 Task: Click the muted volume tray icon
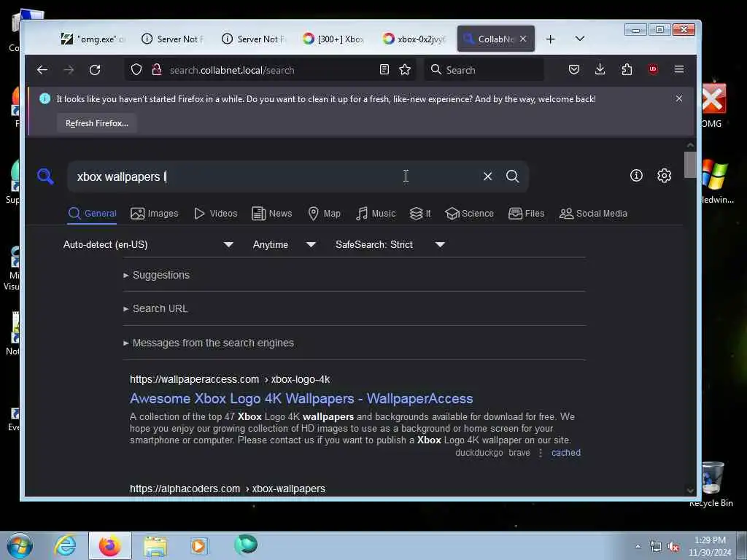click(673, 546)
